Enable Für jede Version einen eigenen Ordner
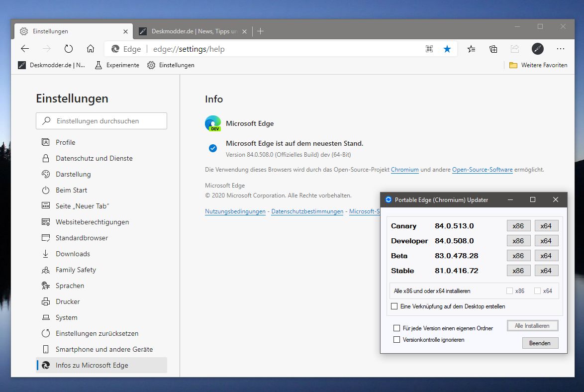Viewport: 584px width, 392px height. point(396,328)
